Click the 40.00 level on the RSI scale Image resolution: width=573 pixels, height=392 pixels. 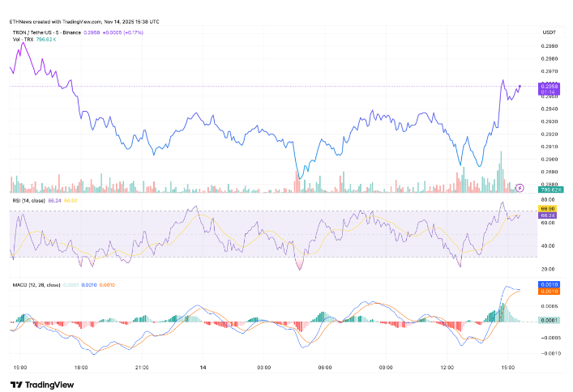tap(547, 246)
